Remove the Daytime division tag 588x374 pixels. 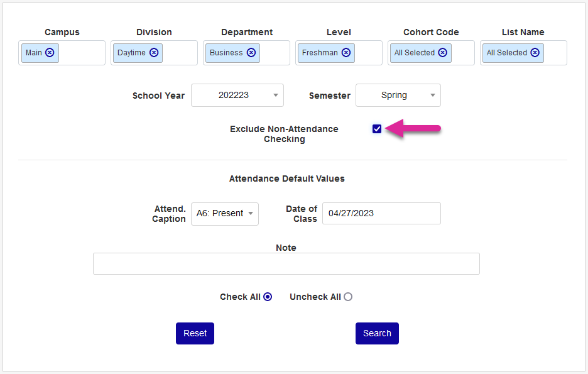(154, 53)
